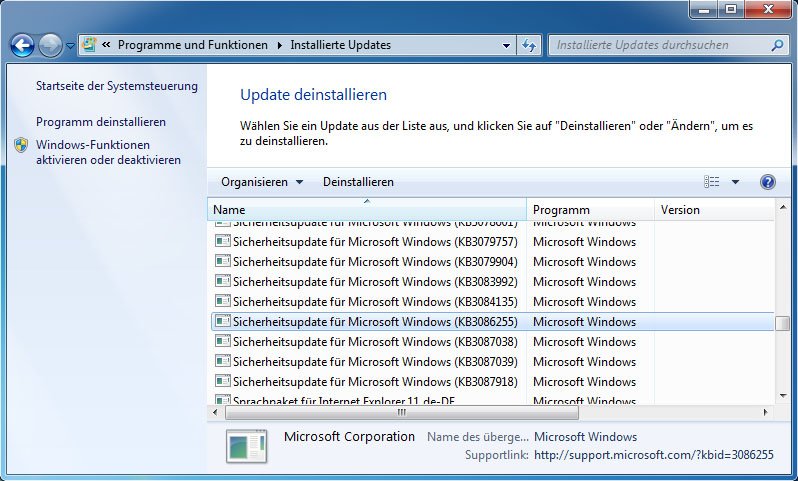Click the large update icon in details pane
The height and width of the screenshot is (481, 798).
[x=247, y=446]
